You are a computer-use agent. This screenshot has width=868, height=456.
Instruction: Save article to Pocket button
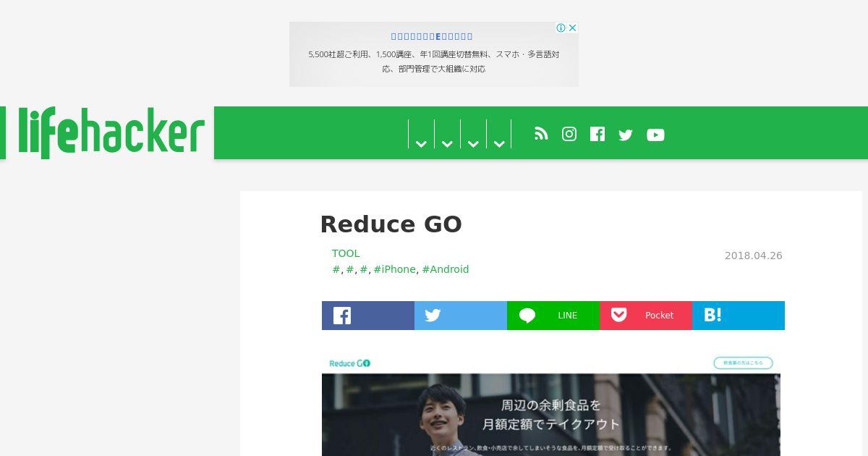(x=646, y=316)
